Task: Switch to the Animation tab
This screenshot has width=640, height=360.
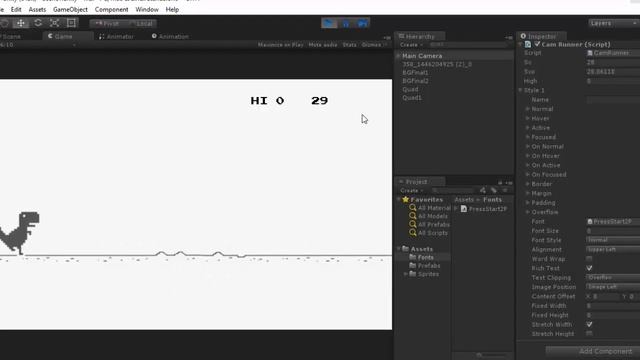Action: 170,36
